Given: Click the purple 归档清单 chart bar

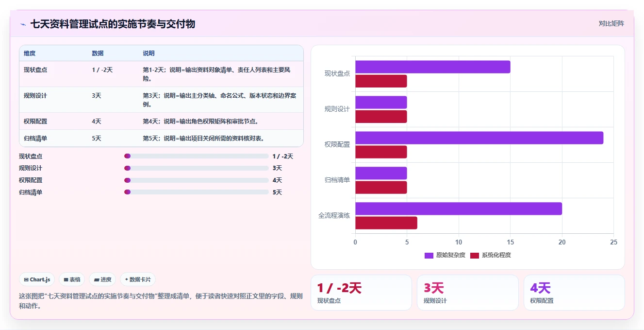Looking at the screenshot, I should click(381, 173).
